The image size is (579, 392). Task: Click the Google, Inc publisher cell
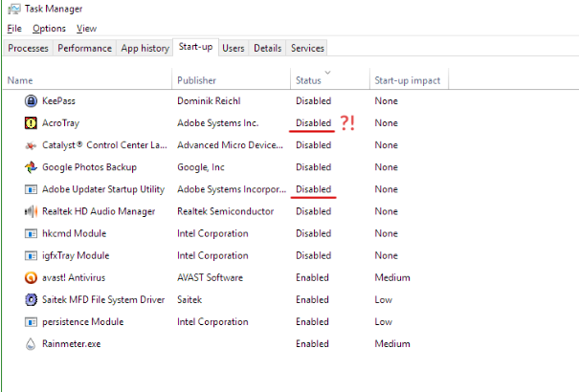point(201,167)
